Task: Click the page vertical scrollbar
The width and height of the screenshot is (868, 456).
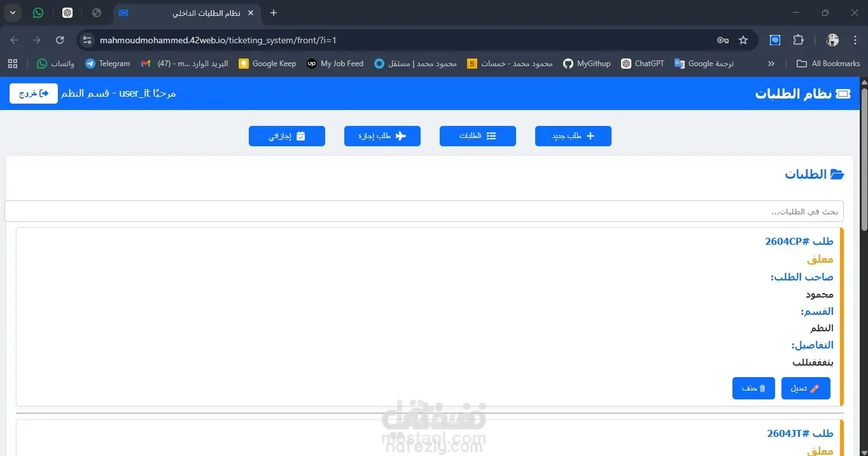Action: (864, 159)
